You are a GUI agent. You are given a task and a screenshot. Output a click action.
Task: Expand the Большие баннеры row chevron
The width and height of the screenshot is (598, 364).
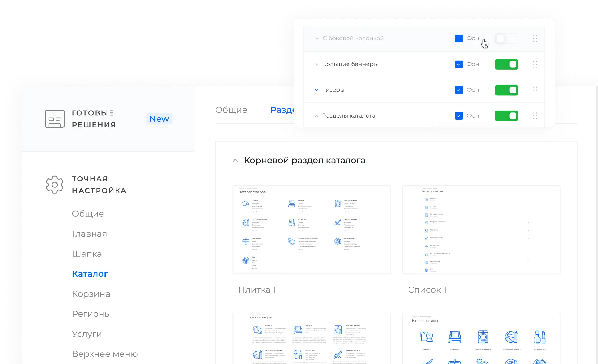coord(316,64)
